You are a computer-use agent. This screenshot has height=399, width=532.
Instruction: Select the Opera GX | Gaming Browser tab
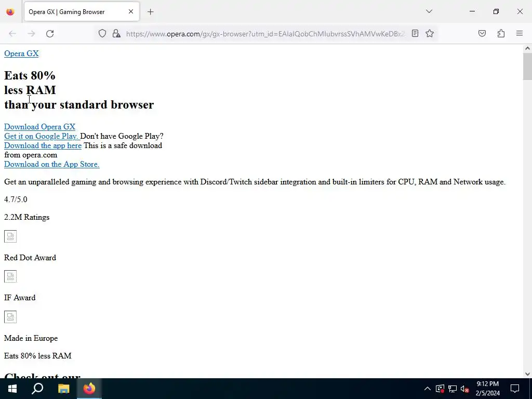[x=82, y=11]
